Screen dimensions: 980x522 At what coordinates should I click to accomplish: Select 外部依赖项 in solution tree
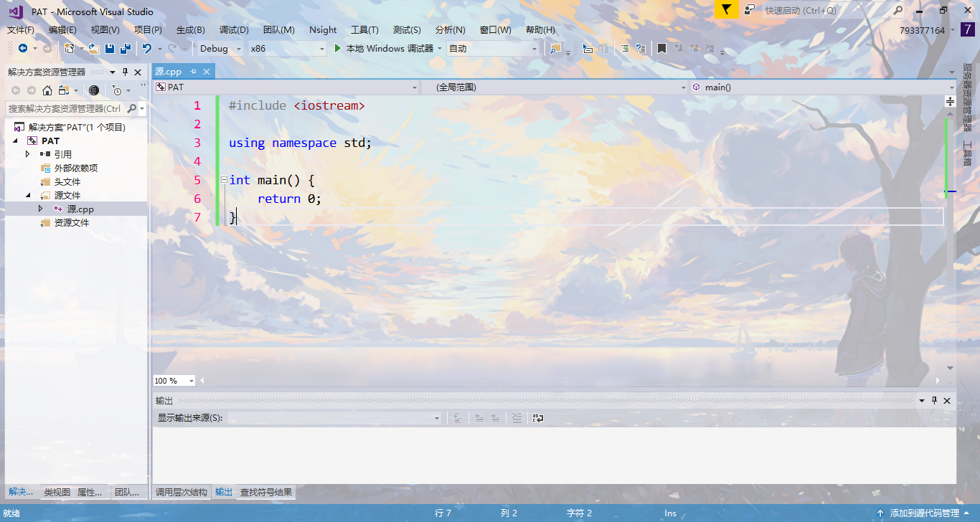pyautogui.click(x=75, y=168)
